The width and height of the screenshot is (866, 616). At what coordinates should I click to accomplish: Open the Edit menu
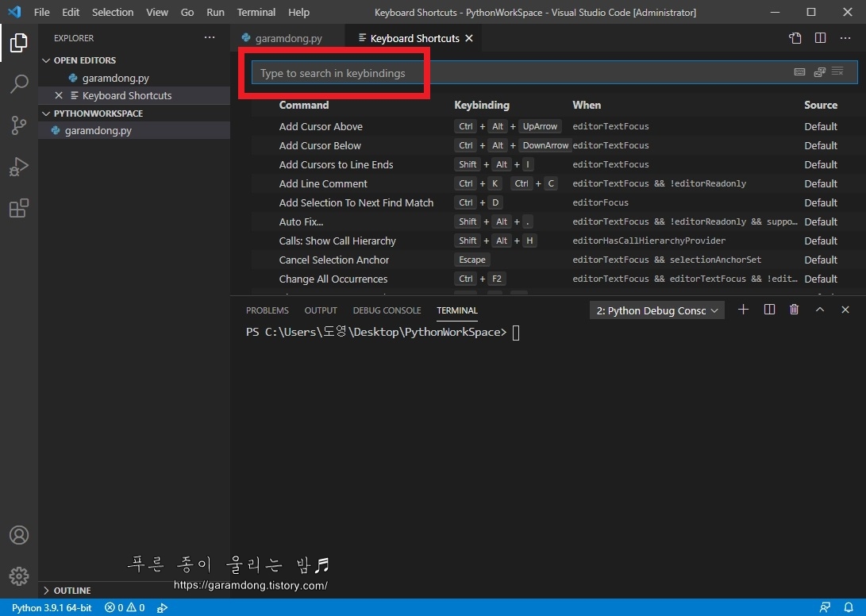(71, 12)
